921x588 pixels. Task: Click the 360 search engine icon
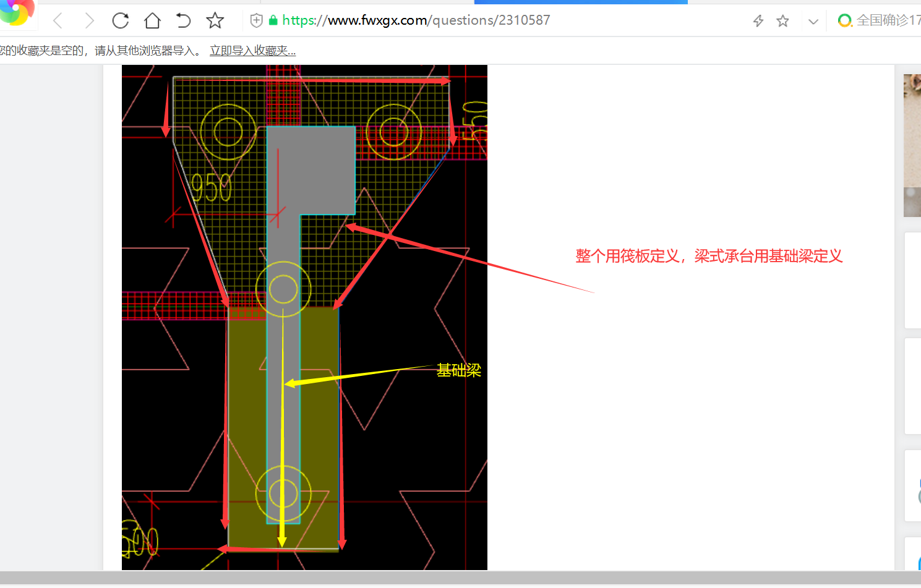[844, 21]
